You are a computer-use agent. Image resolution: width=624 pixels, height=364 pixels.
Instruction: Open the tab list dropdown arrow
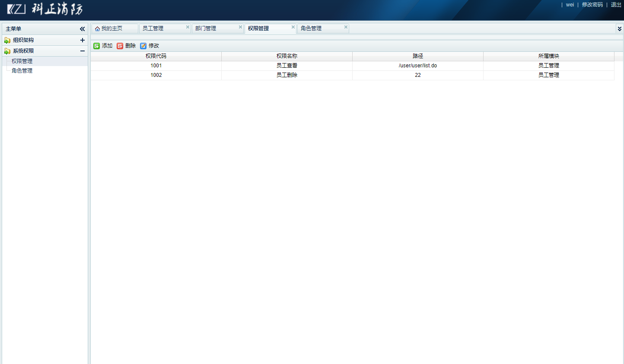[620, 28]
